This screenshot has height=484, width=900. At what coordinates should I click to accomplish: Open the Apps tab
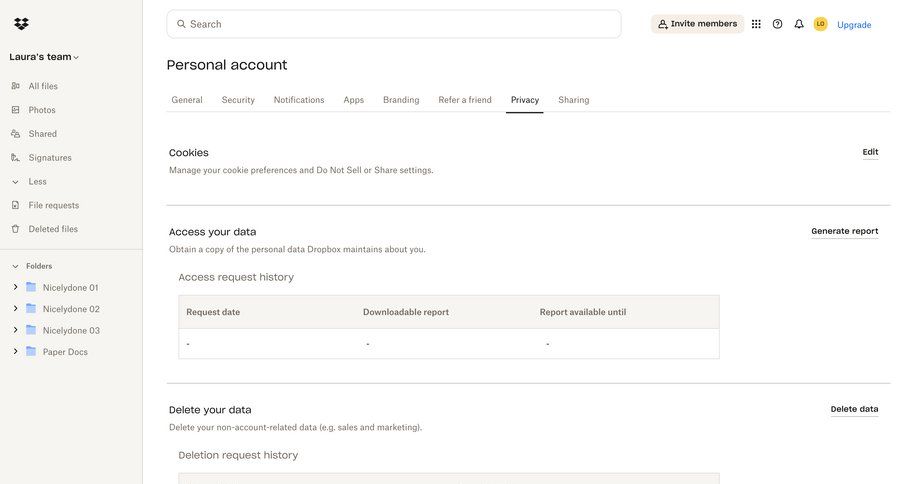tap(354, 100)
